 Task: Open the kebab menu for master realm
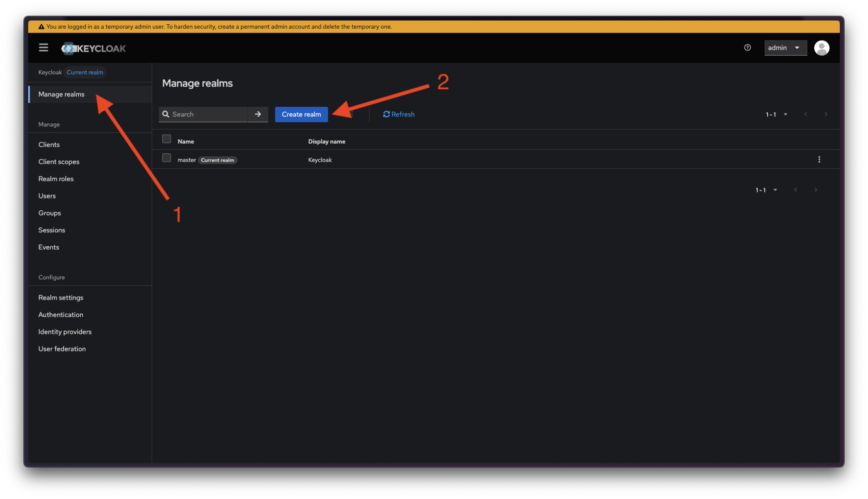pyautogui.click(x=819, y=159)
